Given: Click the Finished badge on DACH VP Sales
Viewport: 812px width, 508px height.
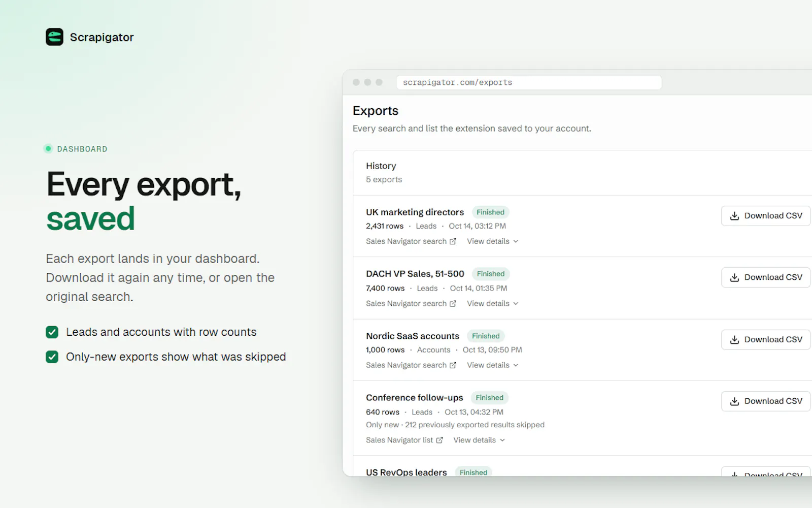Looking at the screenshot, I should (491, 274).
